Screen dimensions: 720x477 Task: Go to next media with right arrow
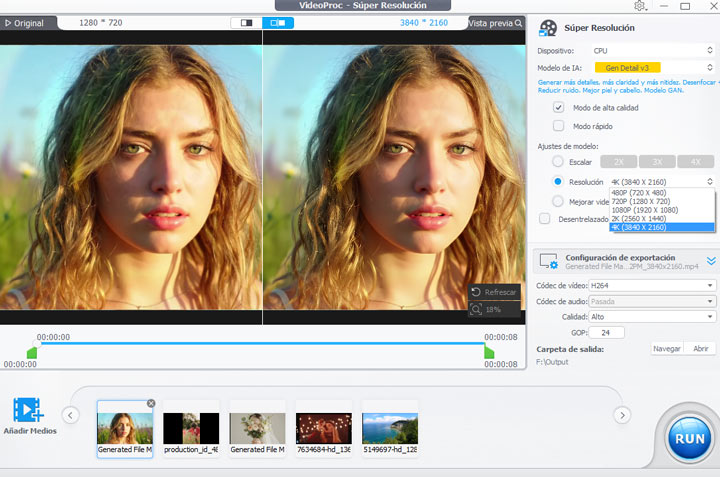tap(622, 415)
